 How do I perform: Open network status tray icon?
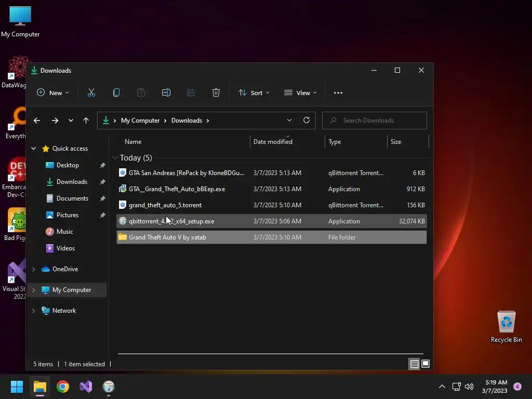coord(456,387)
